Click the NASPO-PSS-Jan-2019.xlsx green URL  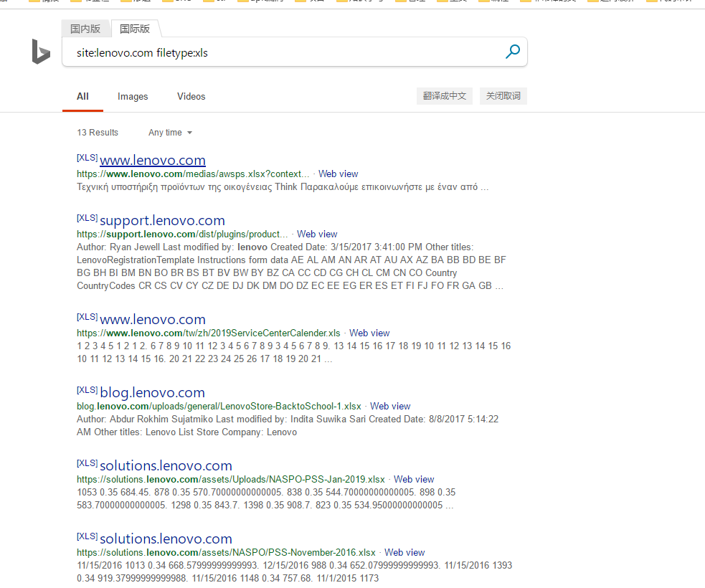click(x=231, y=479)
